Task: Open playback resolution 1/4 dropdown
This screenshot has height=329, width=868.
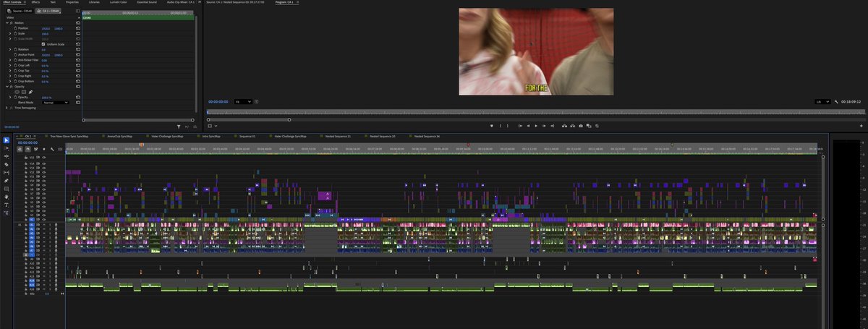Action: point(821,102)
